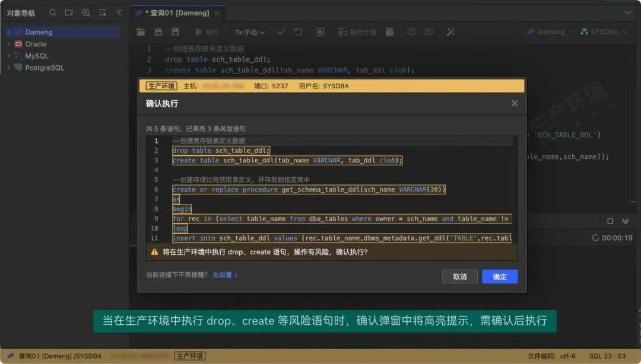Expand the Dameng tree node
This screenshot has height=364, width=641.
[8, 32]
